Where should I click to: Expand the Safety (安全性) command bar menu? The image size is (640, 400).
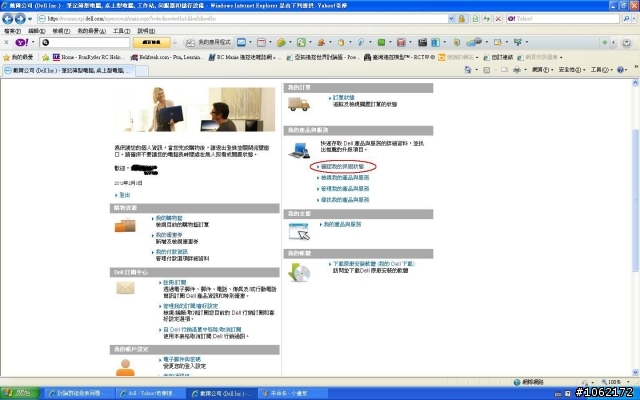click(572, 70)
